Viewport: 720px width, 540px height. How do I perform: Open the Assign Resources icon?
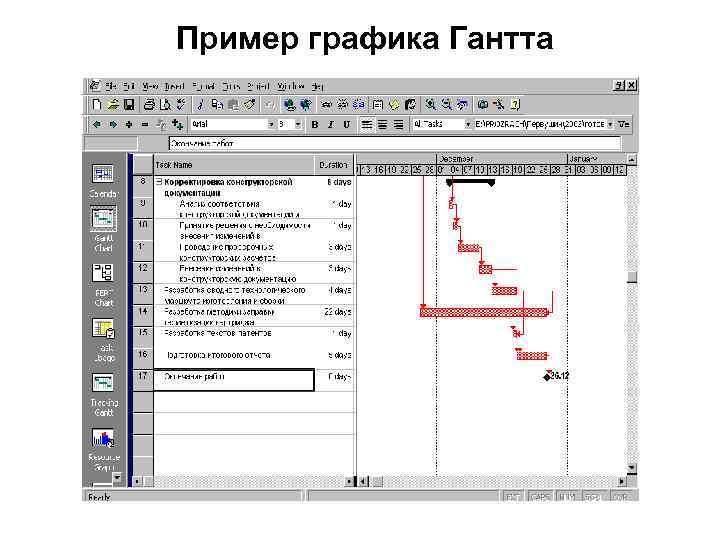pos(410,105)
